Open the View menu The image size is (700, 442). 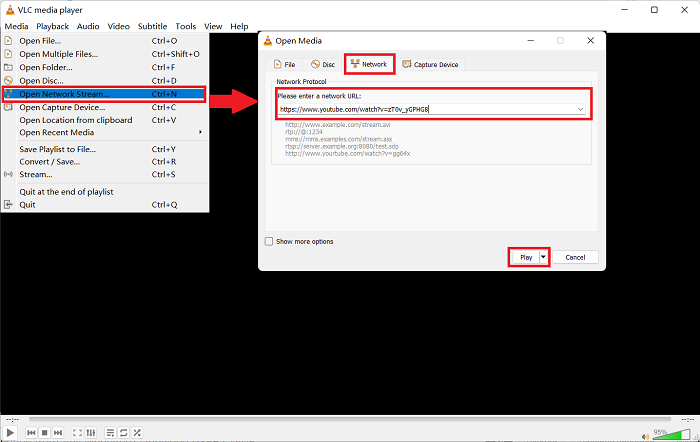(x=213, y=26)
